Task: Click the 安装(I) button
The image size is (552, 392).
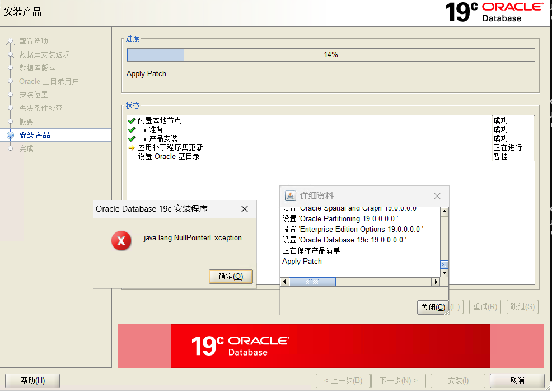Action: coord(458,380)
